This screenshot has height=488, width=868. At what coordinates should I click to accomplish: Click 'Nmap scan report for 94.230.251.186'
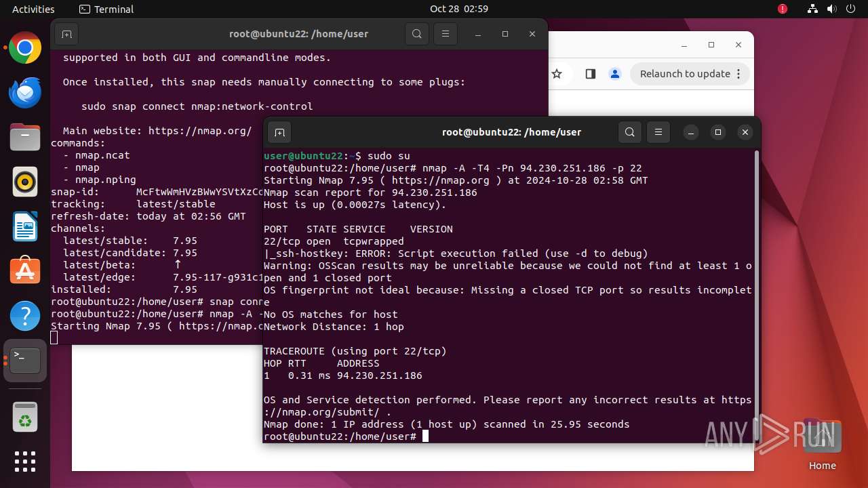click(x=370, y=192)
